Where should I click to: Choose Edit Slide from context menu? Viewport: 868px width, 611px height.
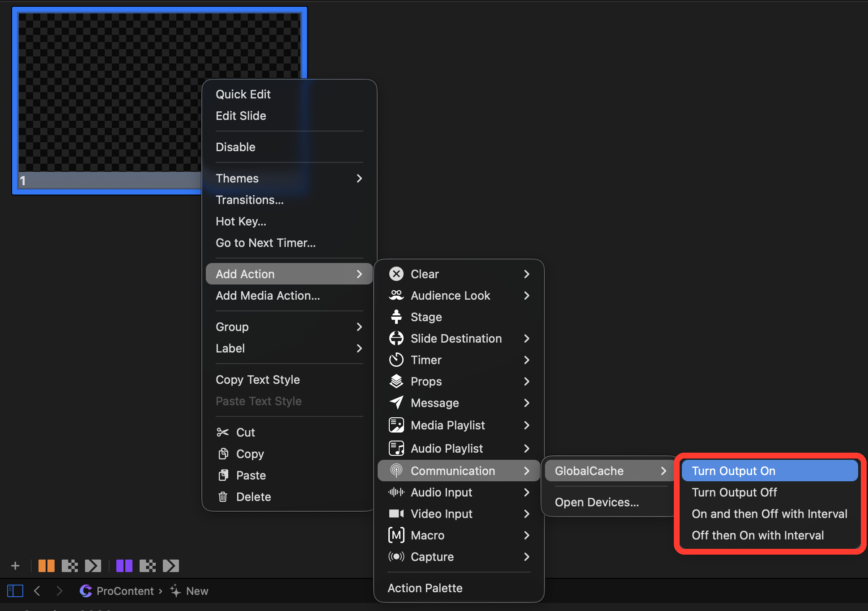(x=289, y=115)
